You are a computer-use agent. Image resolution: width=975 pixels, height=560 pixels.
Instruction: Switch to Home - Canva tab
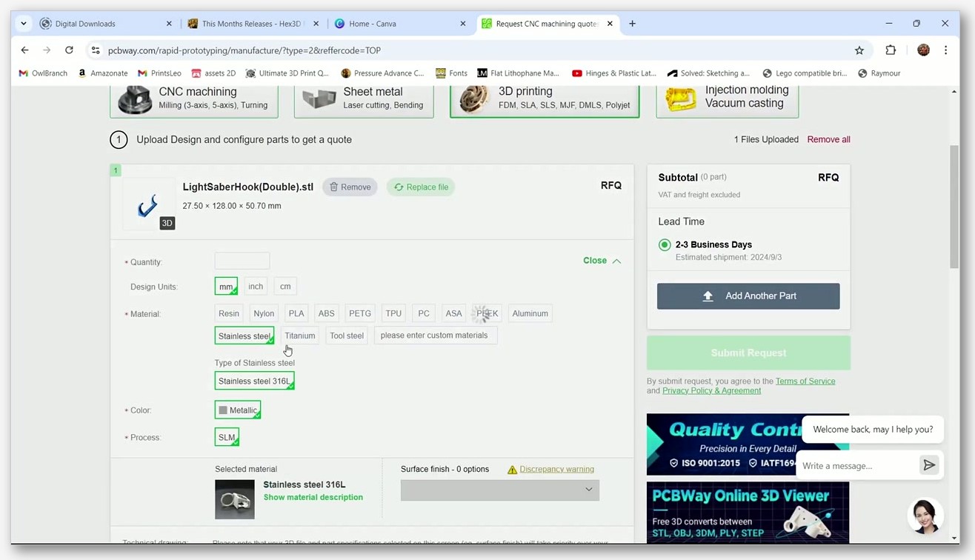401,24
